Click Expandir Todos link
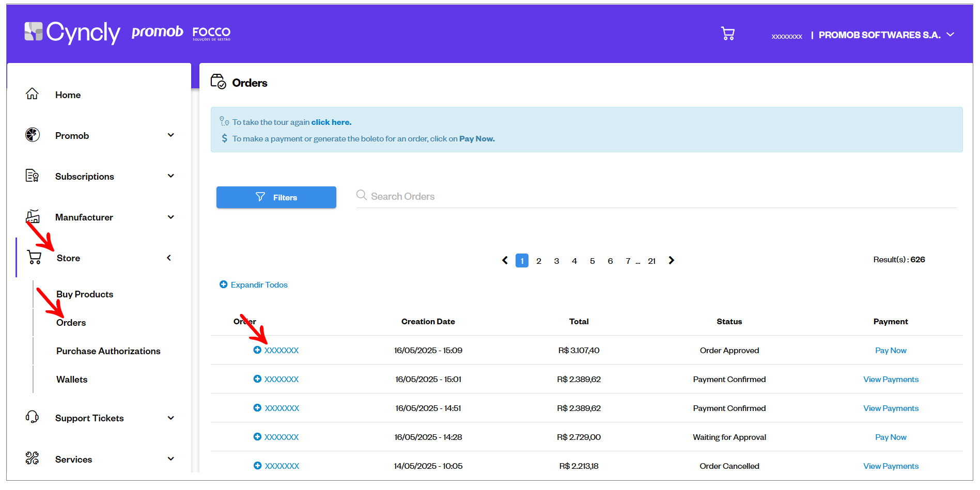Image resolution: width=980 pixels, height=490 pixels. click(x=259, y=285)
